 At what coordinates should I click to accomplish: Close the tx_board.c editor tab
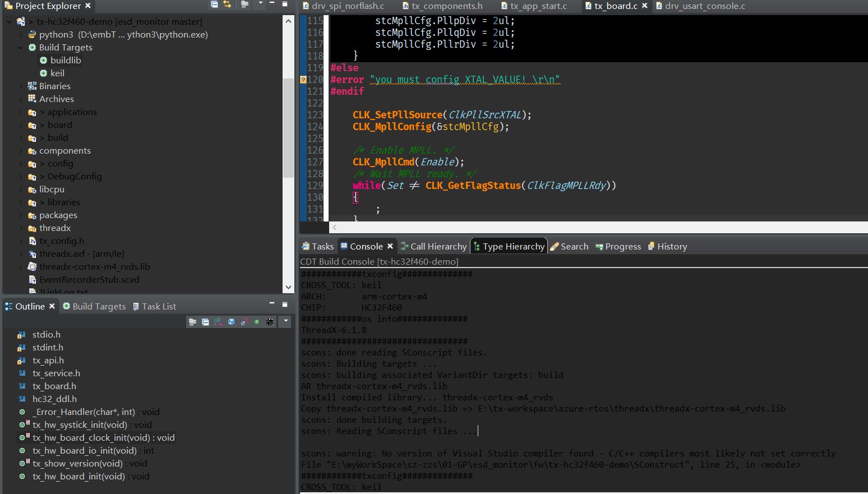tap(645, 6)
